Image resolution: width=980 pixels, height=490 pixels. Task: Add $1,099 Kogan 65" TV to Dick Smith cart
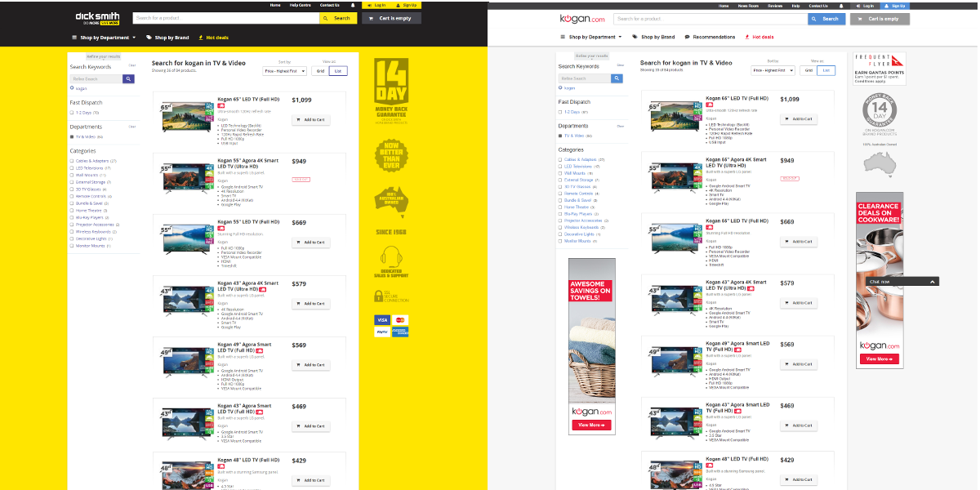click(311, 120)
